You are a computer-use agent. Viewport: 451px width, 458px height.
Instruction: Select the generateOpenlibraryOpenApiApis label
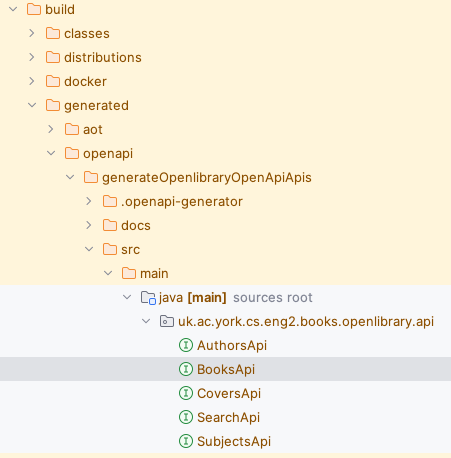click(x=207, y=178)
